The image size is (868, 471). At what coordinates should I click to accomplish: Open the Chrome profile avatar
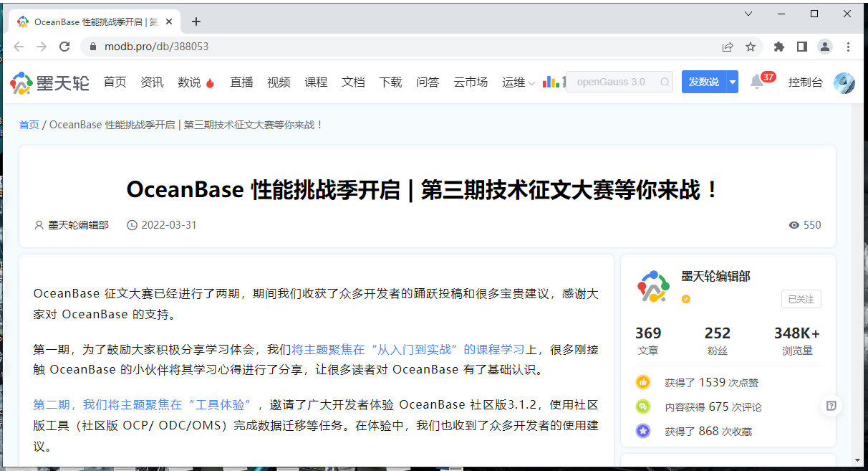825,47
